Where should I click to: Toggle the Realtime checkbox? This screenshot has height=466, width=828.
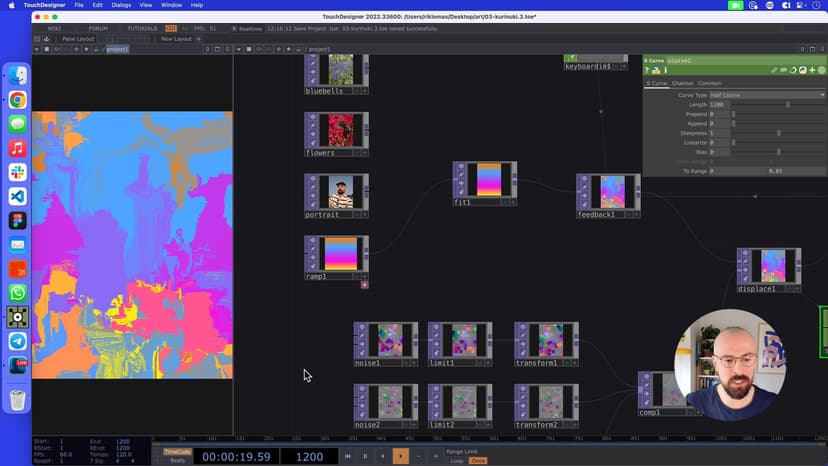234,28
